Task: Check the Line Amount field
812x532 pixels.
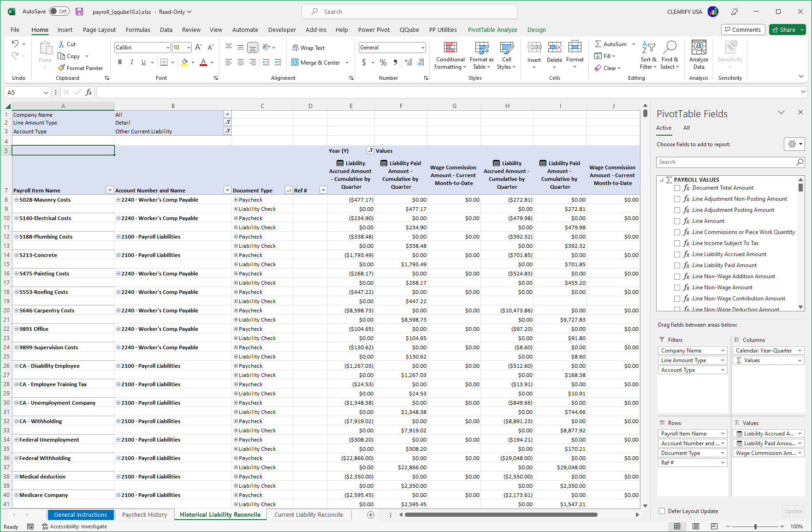Action: click(x=677, y=221)
